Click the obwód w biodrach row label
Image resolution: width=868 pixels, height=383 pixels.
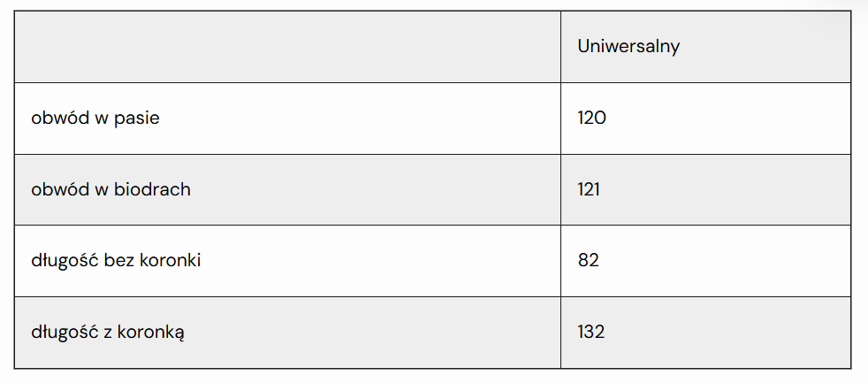[110, 189]
